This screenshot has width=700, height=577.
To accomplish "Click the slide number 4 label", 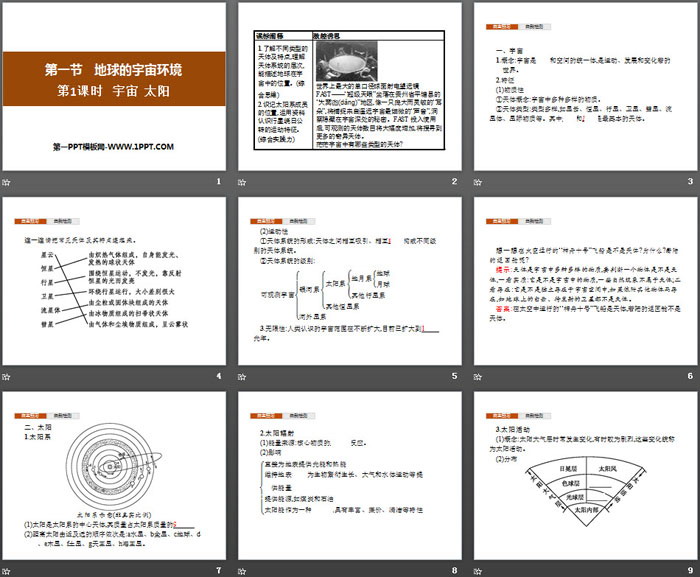I will coord(219,376).
